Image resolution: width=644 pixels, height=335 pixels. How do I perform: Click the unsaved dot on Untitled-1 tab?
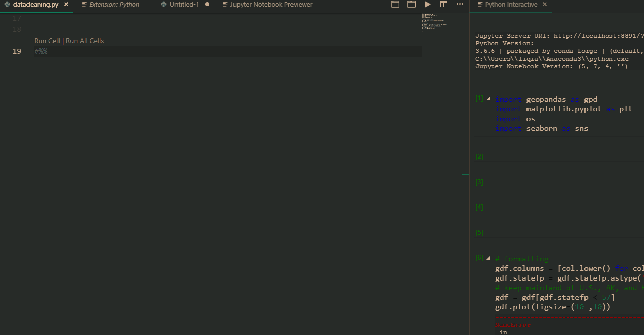[x=207, y=5]
